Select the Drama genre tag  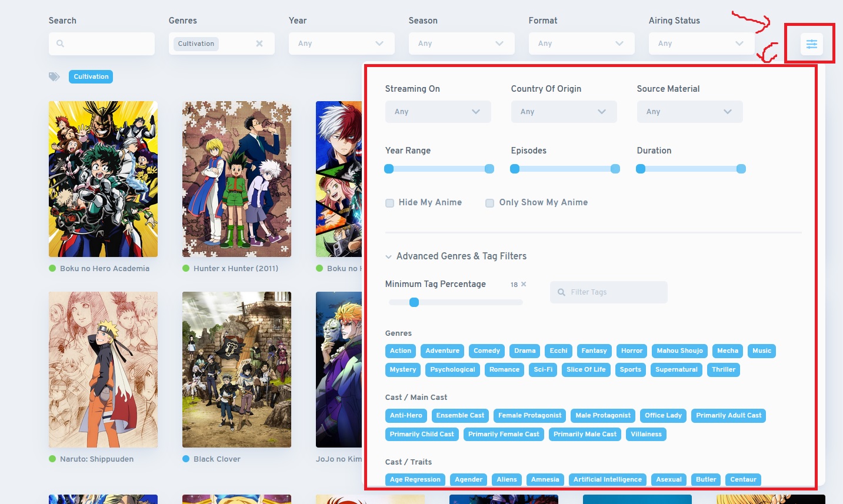click(525, 351)
